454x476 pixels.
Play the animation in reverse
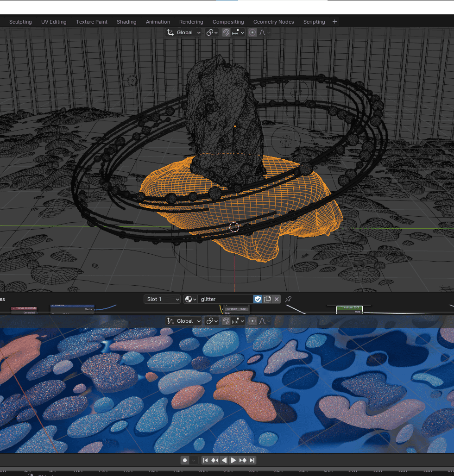224,460
